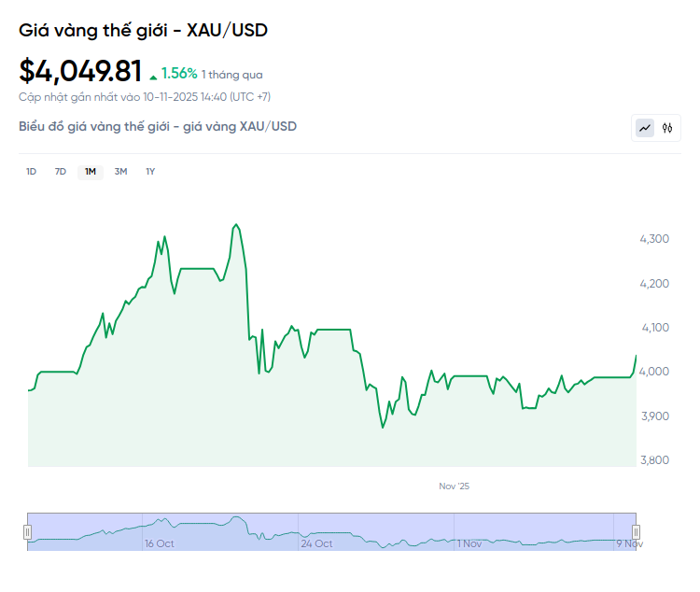Switch to the line chart view

coord(645,128)
